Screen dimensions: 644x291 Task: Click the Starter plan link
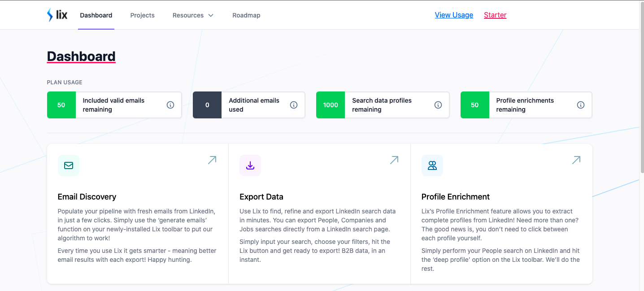point(495,15)
